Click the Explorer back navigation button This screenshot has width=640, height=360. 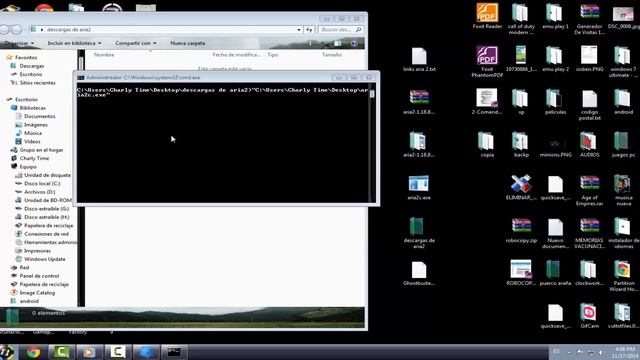[4, 29]
